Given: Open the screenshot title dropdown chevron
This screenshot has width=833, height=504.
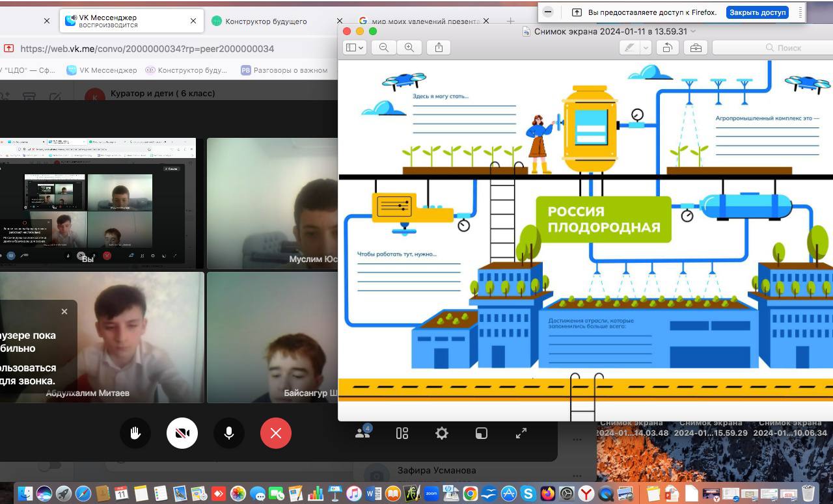Looking at the screenshot, I should click(693, 31).
